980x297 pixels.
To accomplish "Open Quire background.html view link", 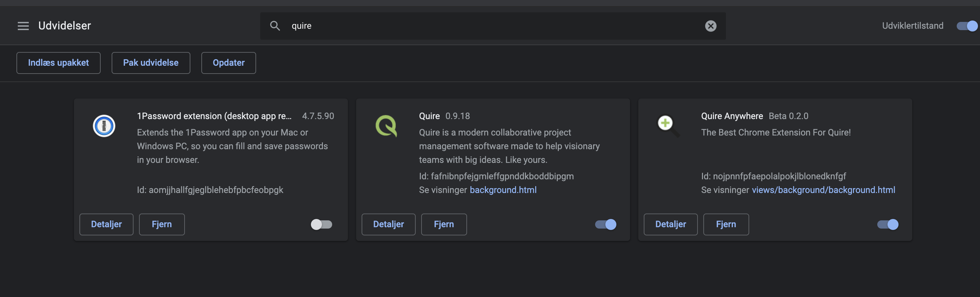I will [503, 190].
